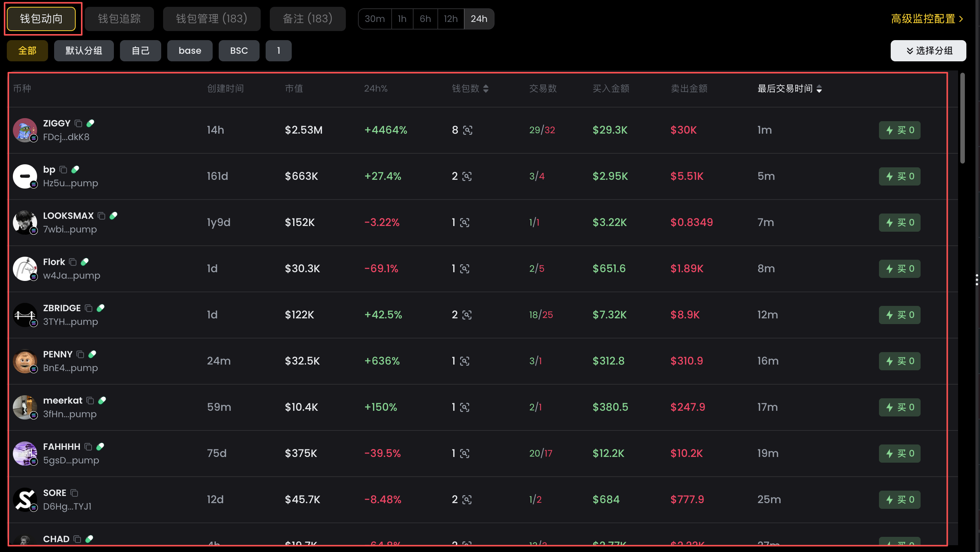Select the 30m time range

(x=374, y=19)
